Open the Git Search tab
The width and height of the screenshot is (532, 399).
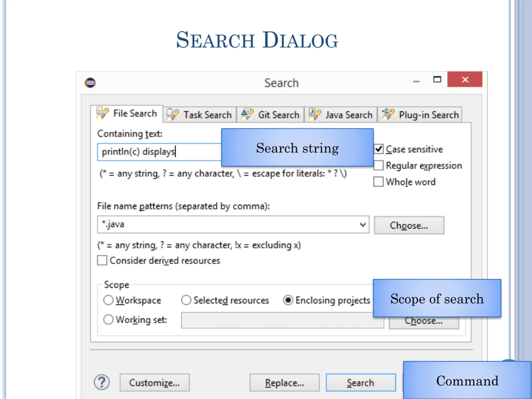tap(270, 115)
